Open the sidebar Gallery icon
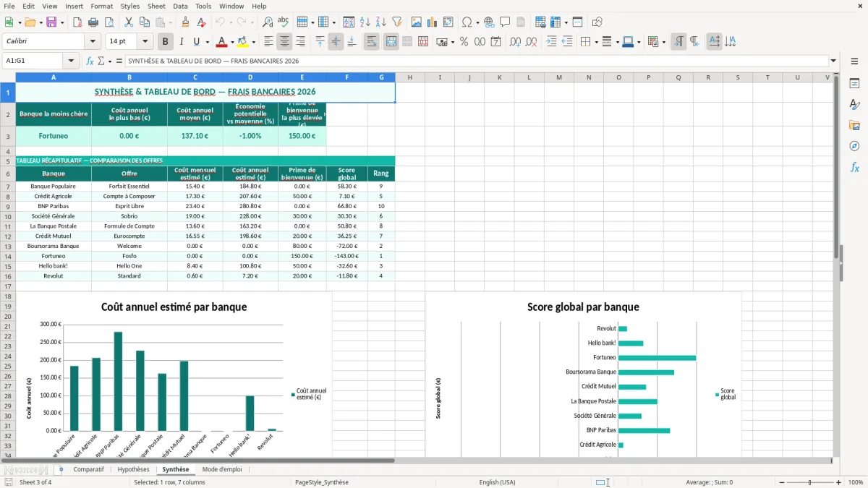 (854, 126)
